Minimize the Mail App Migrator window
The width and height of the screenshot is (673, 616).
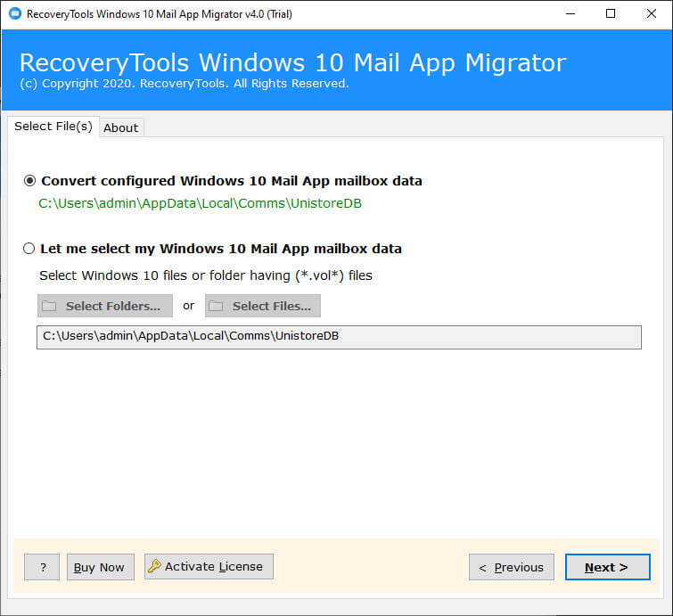point(569,13)
